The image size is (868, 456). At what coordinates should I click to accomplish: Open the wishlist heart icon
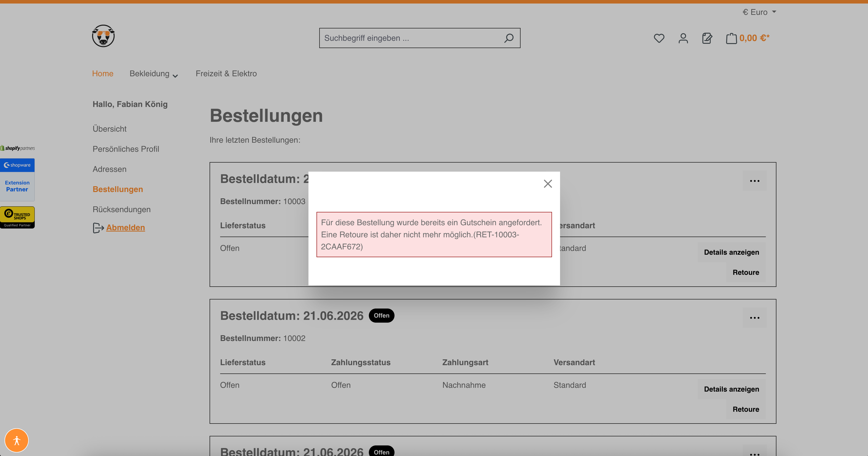(659, 38)
